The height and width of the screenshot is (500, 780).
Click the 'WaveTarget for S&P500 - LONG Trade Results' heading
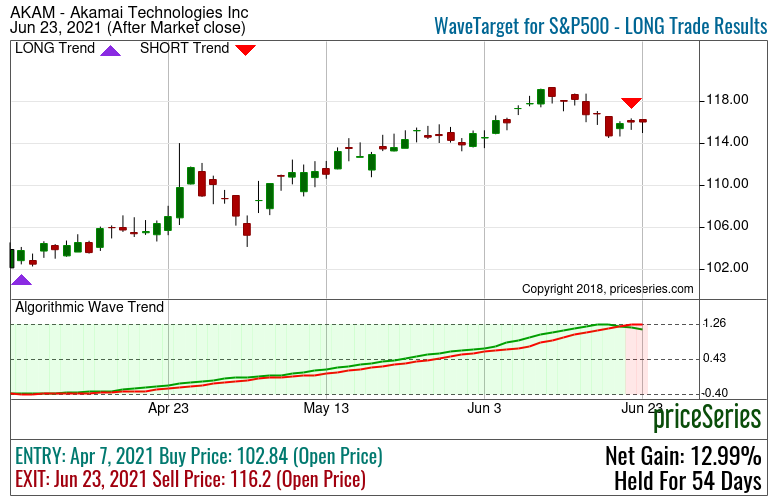[x=601, y=26]
